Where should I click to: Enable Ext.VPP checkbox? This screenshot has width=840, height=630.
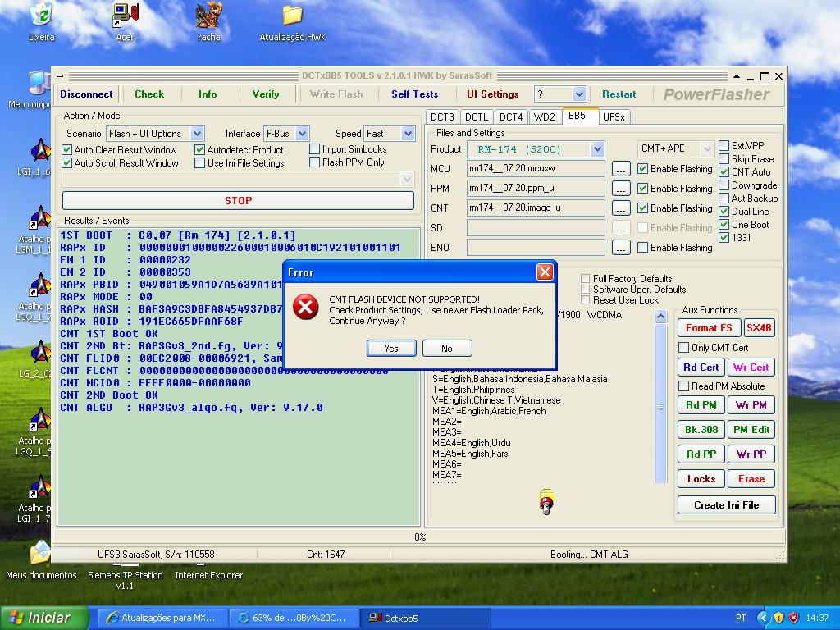pyautogui.click(x=724, y=146)
